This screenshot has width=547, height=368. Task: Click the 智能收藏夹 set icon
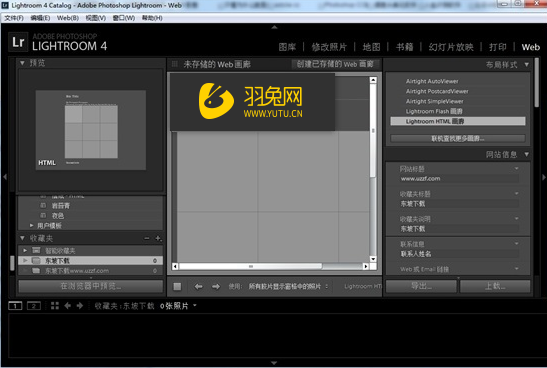pyautogui.click(x=36, y=250)
